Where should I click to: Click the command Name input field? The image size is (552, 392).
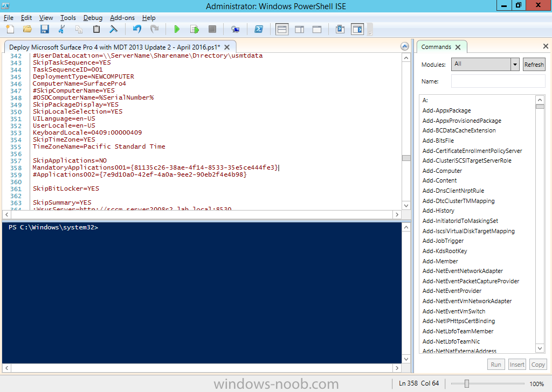click(x=498, y=81)
